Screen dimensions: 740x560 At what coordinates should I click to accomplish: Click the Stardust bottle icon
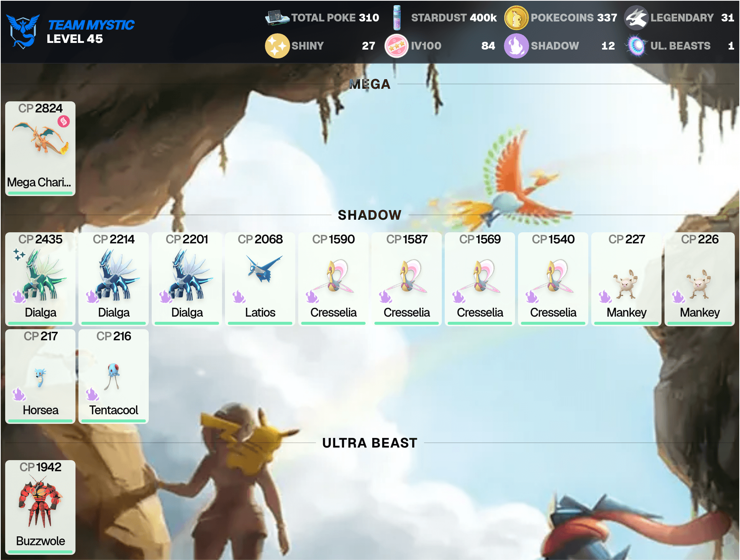tap(397, 17)
